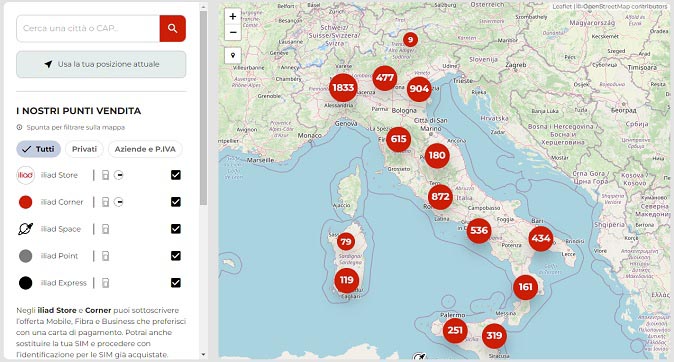Click the red iliad Corner dot icon
The image size is (674, 362).
25,202
